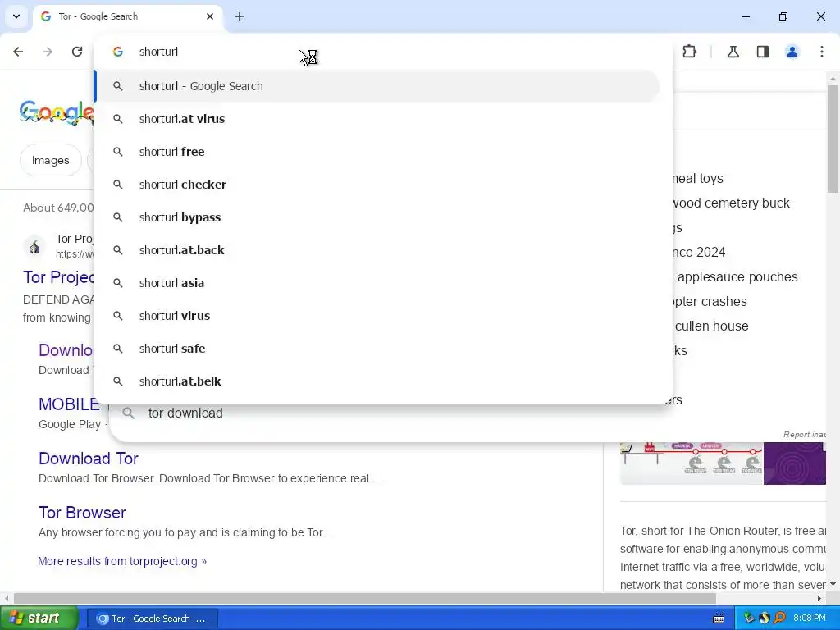840x630 pixels.
Task: Click the Tor - Google Search taskbar button
Action: tap(152, 619)
